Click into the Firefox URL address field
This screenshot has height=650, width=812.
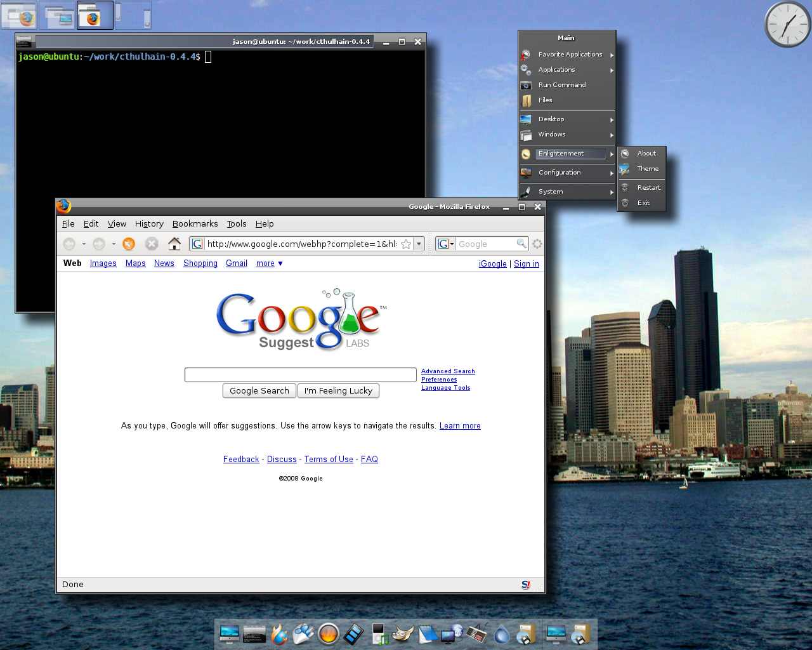coord(301,244)
